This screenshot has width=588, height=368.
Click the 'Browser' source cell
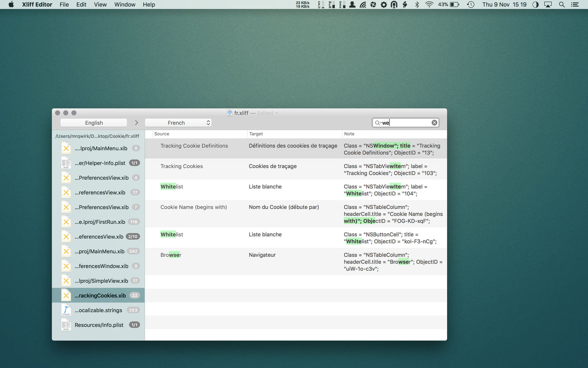click(171, 255)
